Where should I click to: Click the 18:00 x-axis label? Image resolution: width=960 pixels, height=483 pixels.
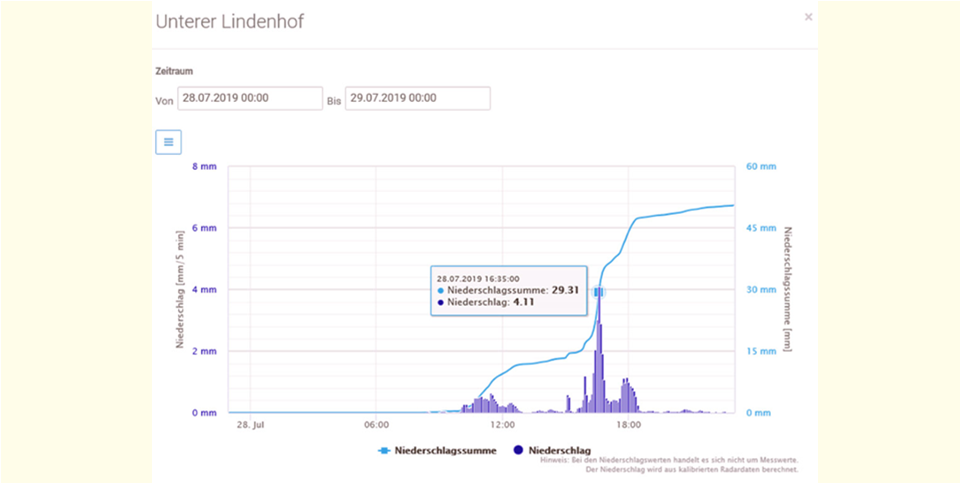tap(629, 424)
